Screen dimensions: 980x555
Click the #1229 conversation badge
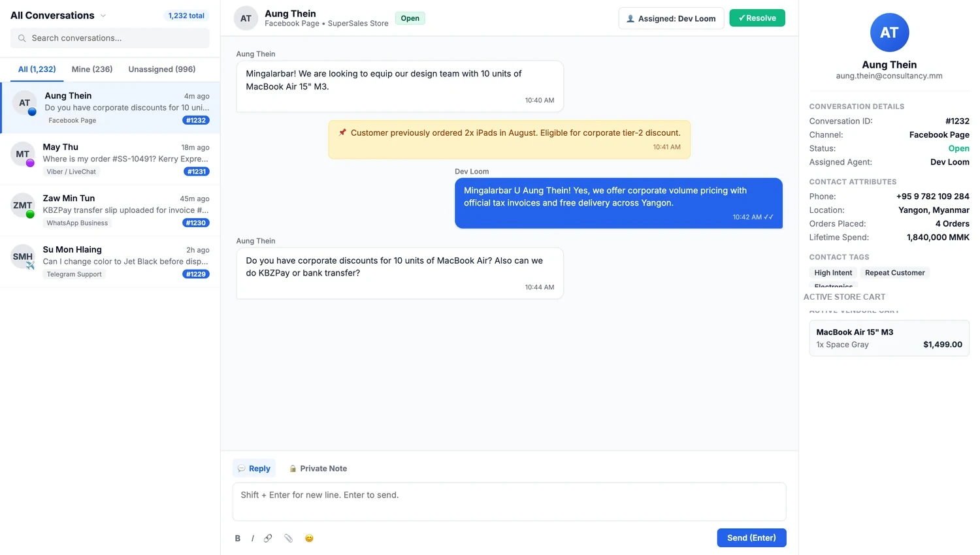click(196, 274)
